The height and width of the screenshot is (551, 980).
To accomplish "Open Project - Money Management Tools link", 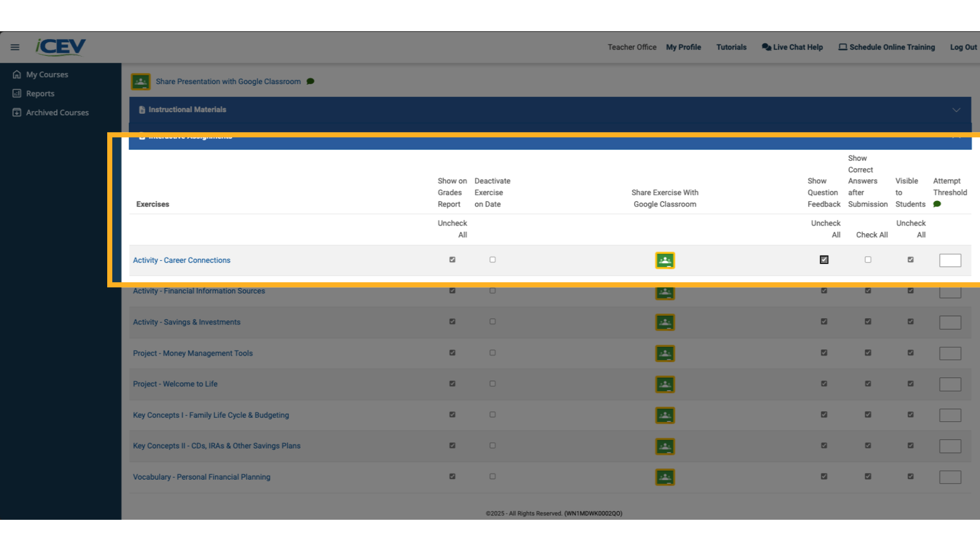I will pyautogui.click(x=193, y=353).
